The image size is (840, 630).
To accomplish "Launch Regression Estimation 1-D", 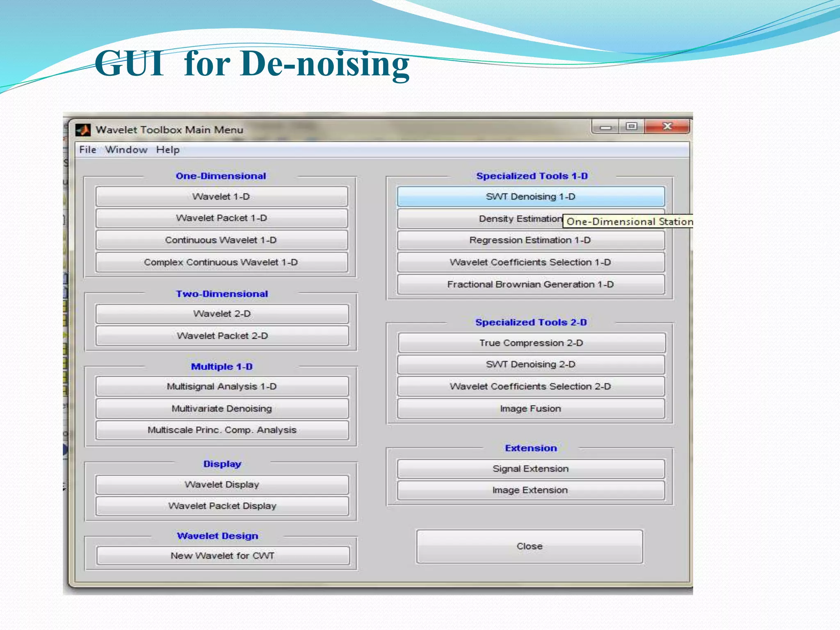I will coord(531,240).
